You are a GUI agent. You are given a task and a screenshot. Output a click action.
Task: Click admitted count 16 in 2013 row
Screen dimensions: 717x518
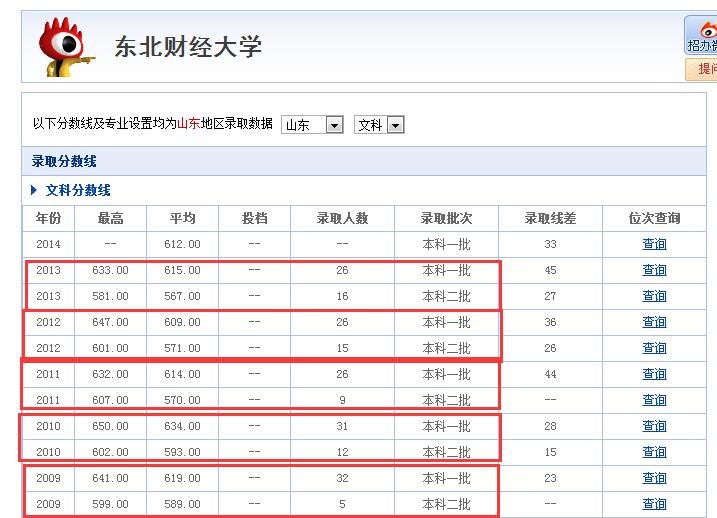[x=342, y=296]
